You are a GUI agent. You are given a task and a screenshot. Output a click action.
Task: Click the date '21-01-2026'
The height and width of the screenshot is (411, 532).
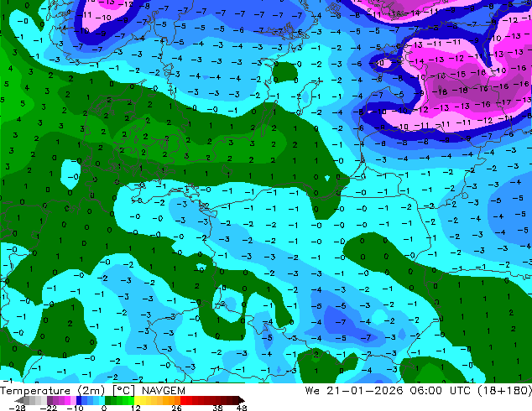pos(365,391)
